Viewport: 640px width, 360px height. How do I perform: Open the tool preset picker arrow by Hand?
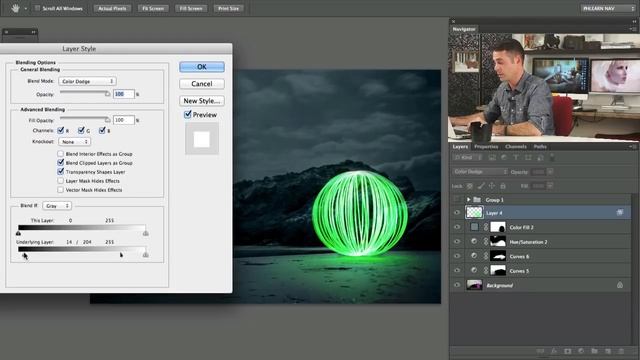tap(25, 8)
